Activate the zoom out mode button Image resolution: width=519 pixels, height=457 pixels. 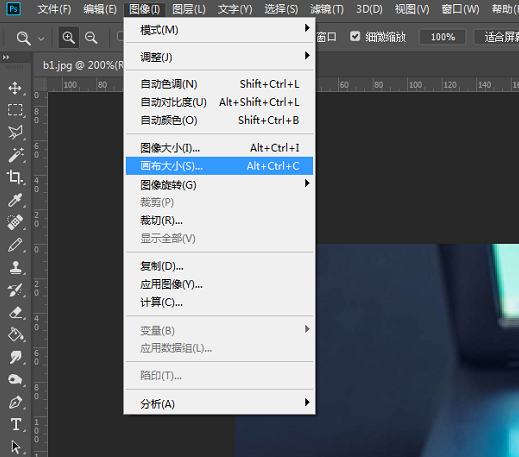point(91,37)
